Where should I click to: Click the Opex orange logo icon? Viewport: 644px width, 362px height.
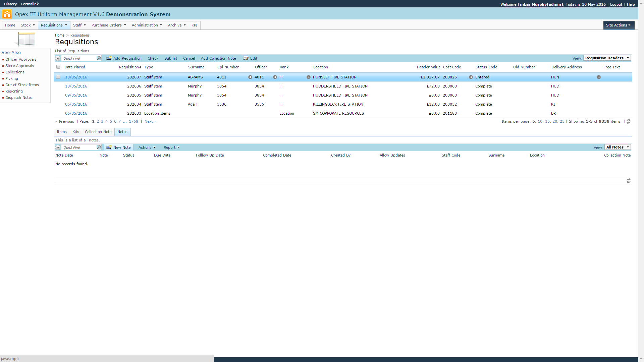(7, 14)
